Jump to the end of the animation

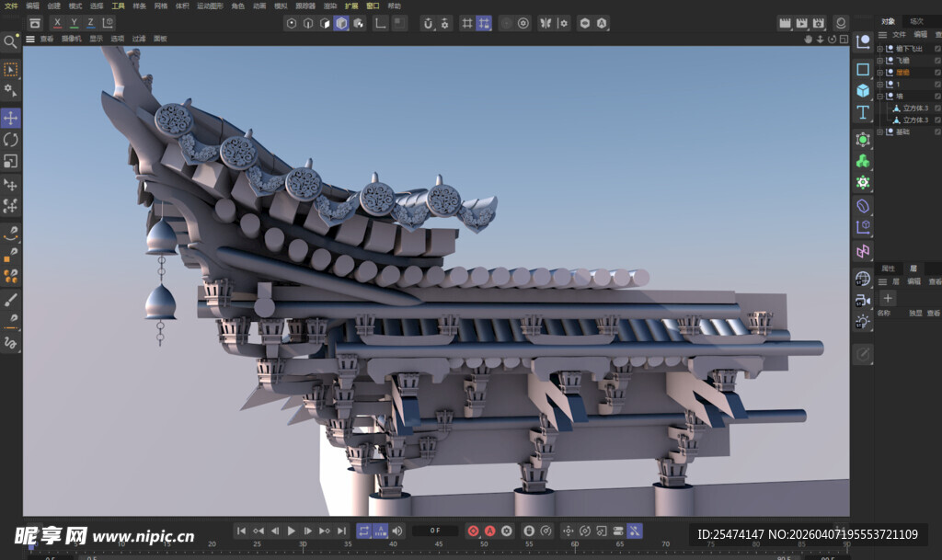tap(341, 531)
